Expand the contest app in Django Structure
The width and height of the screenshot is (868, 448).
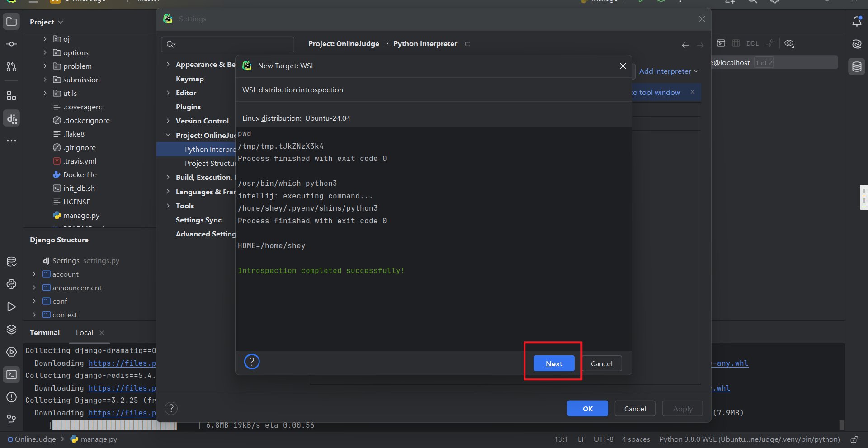point(34,315)
